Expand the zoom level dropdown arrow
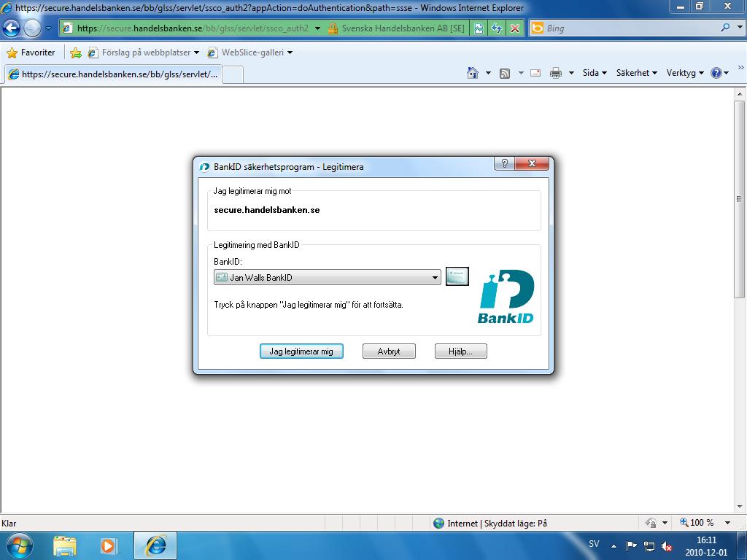Image resolution: width=747 pixels, height=560 pixels. (x=727, y=523)
